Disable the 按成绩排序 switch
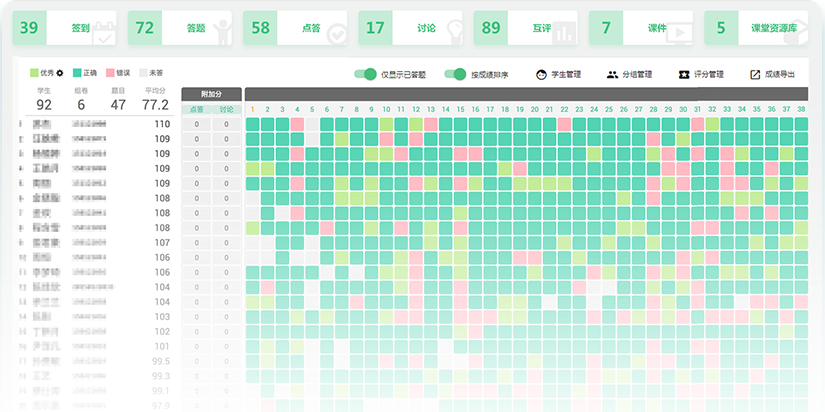Image resolution: width=825 pixels, height=412 pixels. (456, 74)
